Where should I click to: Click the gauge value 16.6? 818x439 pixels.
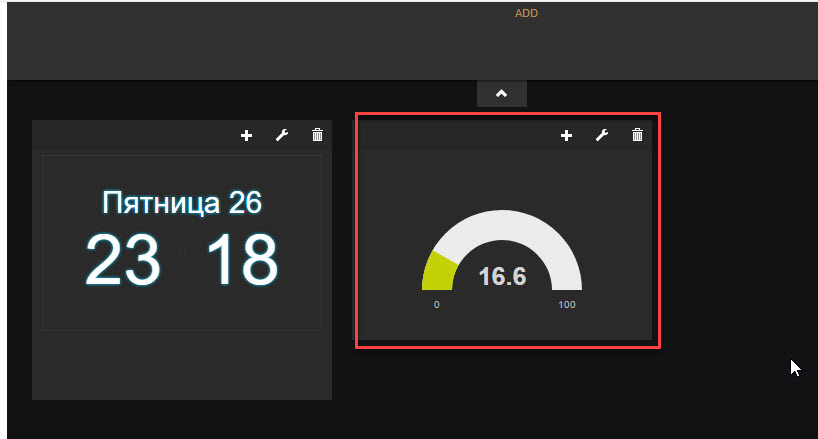(502, 276)
